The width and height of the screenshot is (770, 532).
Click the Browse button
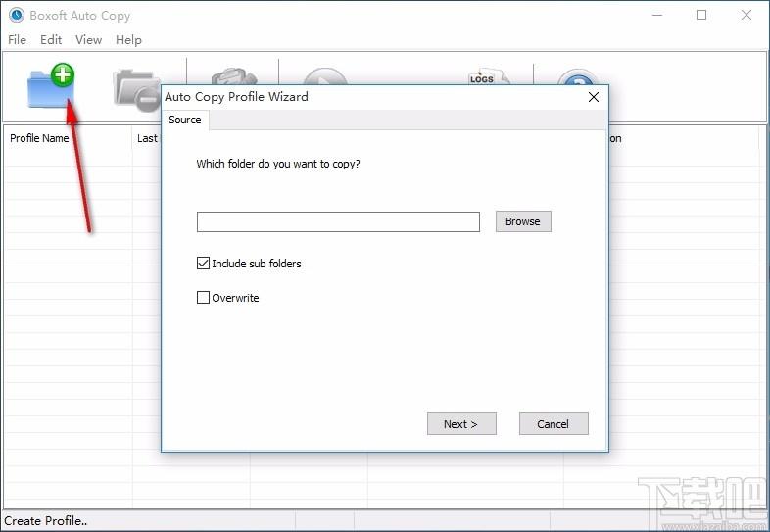coord(523,221)
